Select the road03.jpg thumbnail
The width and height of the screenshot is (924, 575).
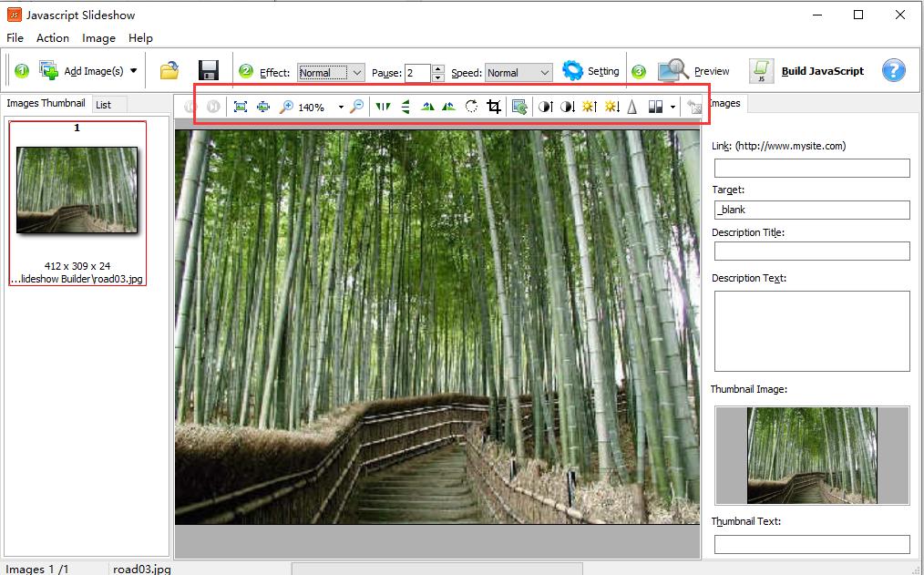[77, 190]
